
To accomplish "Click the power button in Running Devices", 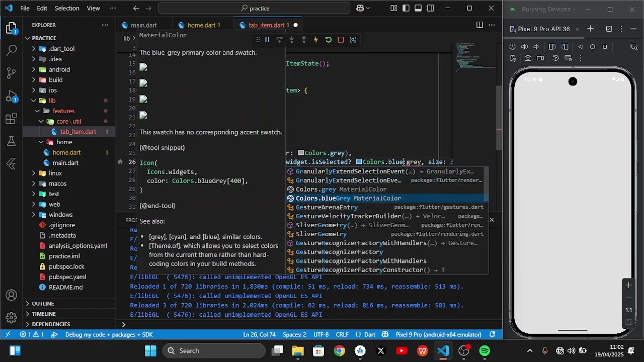I will tap(513, 47).
